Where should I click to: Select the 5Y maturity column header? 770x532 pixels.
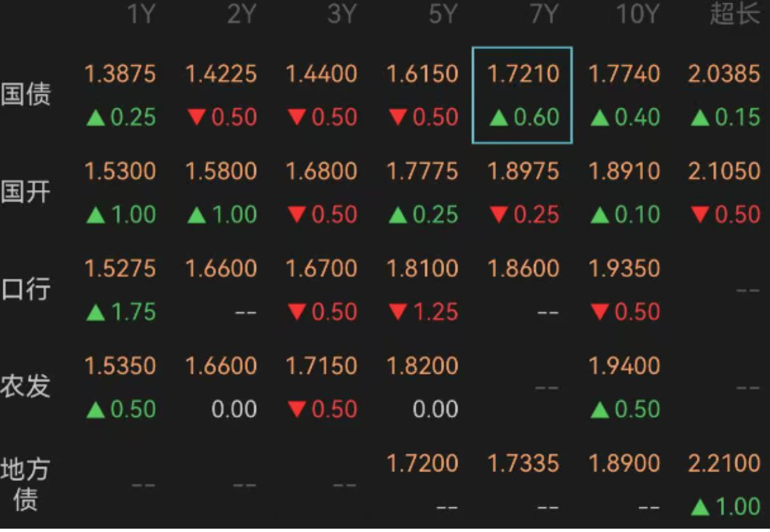click(443, 15)
